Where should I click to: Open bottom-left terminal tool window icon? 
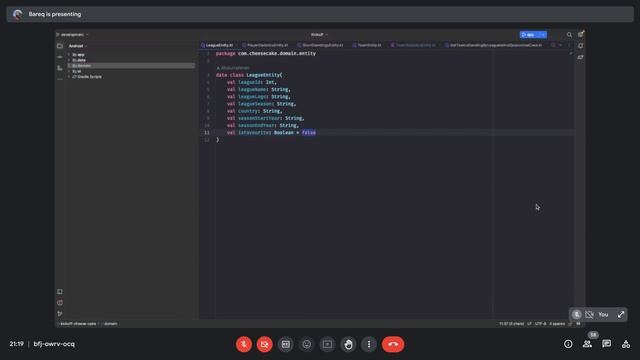tap(60, 292)
